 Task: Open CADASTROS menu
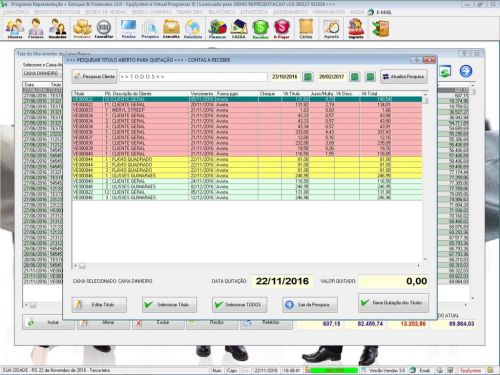[16, 12]
